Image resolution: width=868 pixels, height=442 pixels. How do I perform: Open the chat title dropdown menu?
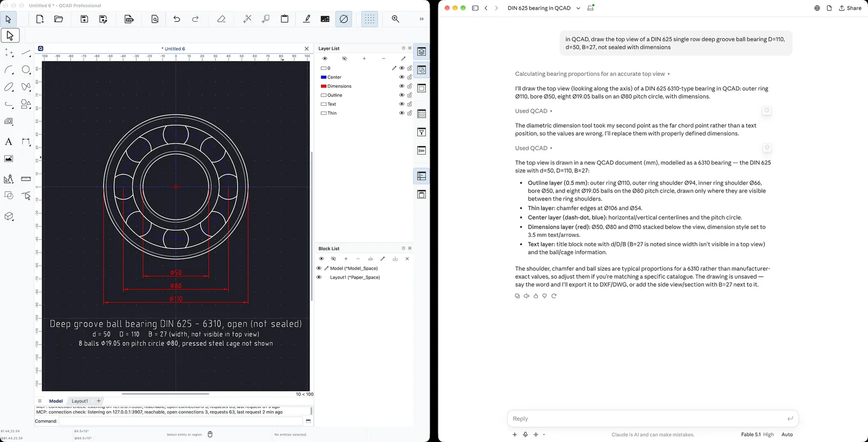[x=578, y=8]
